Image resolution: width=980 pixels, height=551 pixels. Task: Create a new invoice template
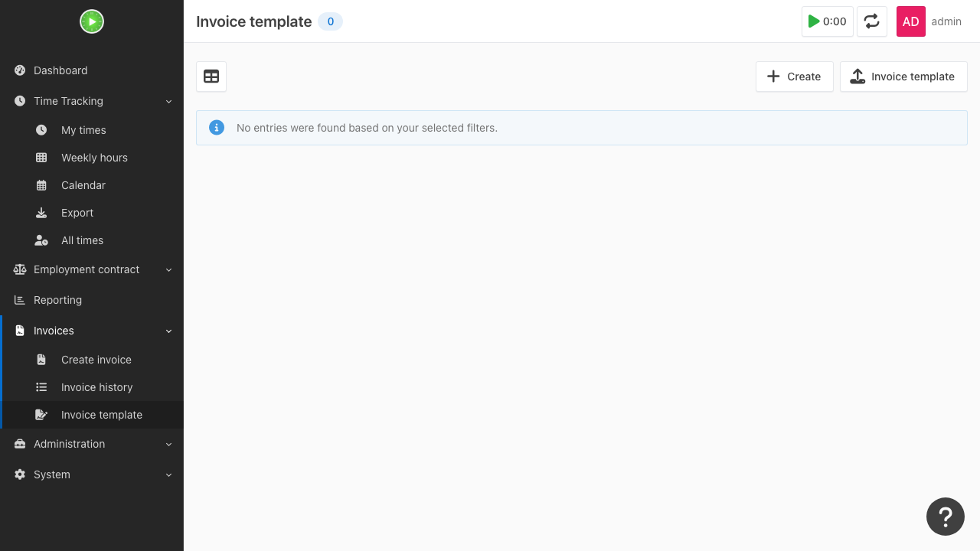click(x=794, y=77)
